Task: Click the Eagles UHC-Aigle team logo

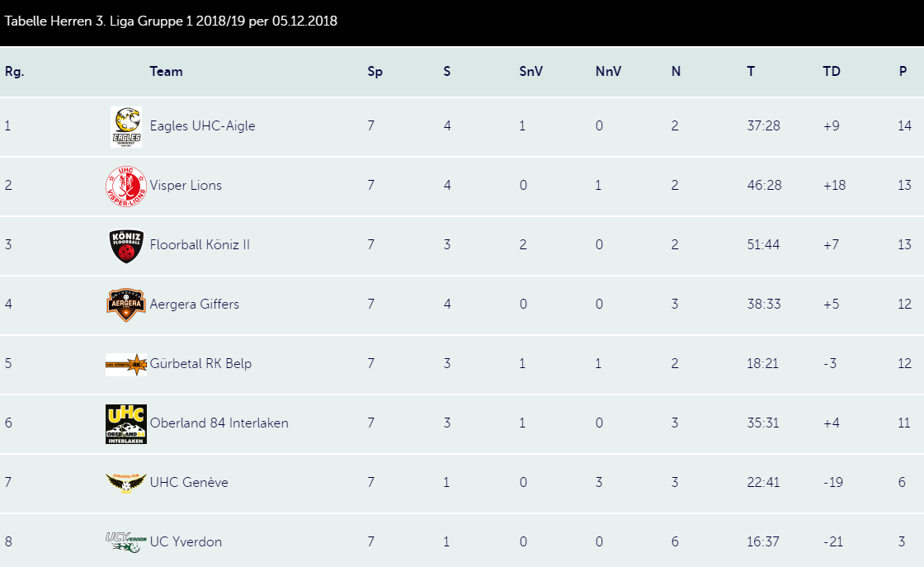Action: coord(126,127)
